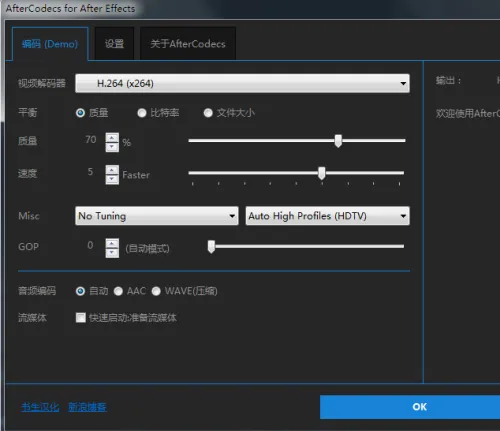Confirm settings with the OK button

click(x=410, y=407)
